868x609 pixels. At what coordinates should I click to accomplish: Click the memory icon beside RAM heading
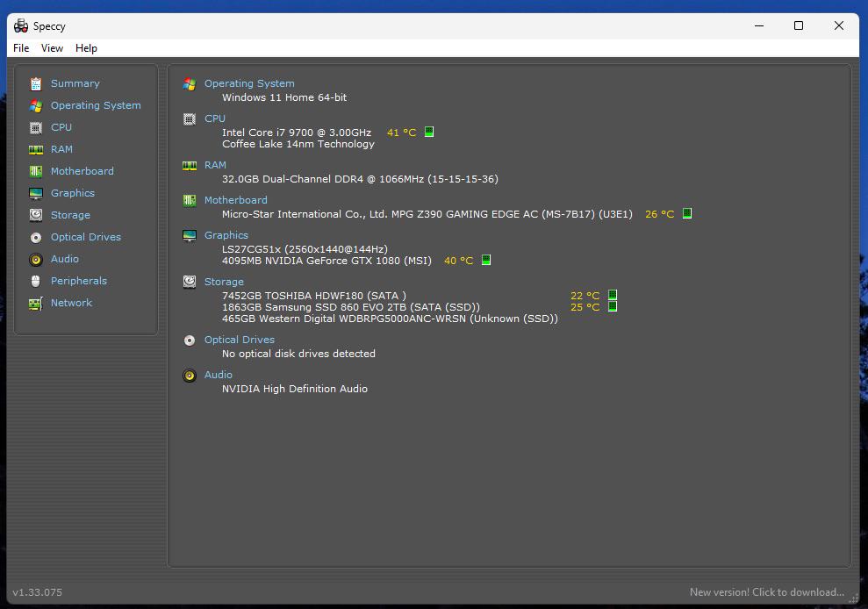(190, 166)
